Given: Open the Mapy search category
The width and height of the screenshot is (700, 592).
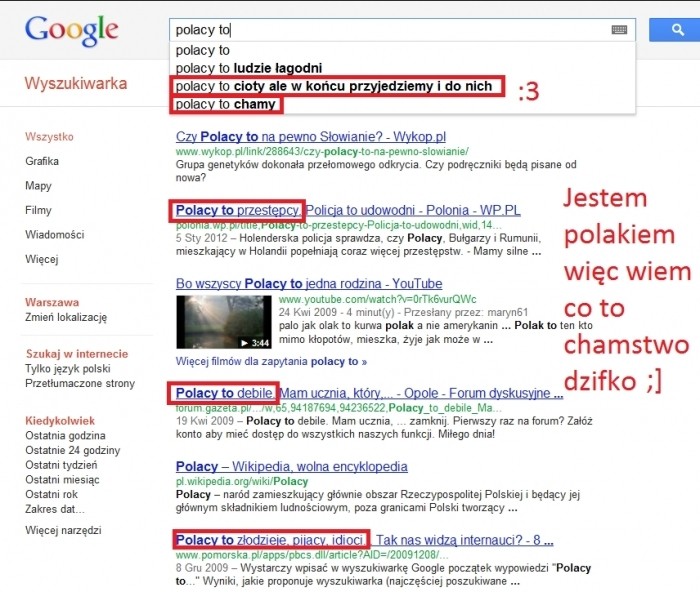Looking at the screenshot, I should pyautogui.click(x=38, y=186).
